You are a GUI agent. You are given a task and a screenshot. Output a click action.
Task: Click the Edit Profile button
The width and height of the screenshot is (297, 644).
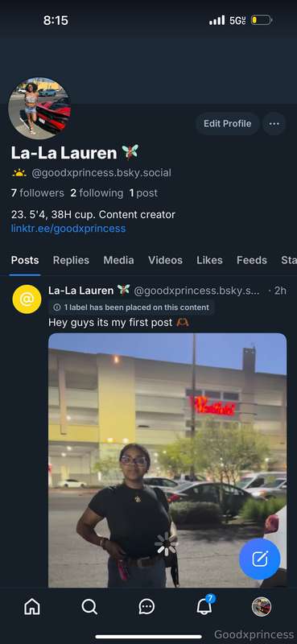tap(227, 124)
